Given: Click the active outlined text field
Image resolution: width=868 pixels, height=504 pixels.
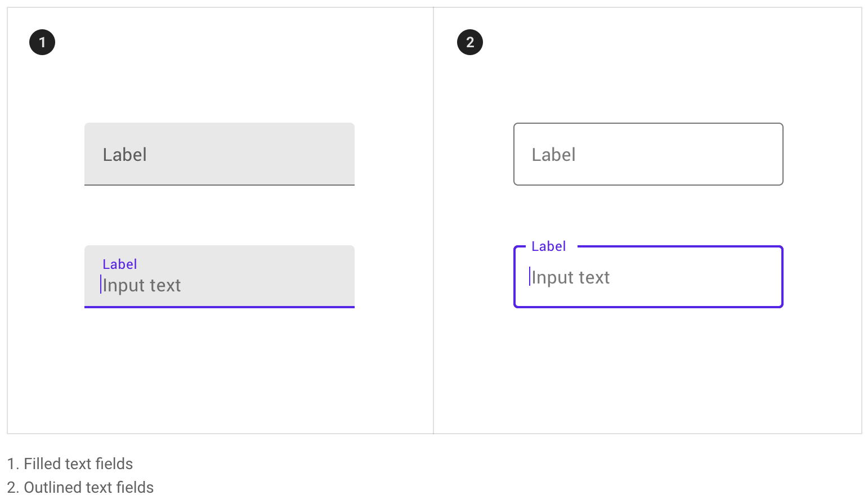Looking at the screenshot, I should click(648, 277).
